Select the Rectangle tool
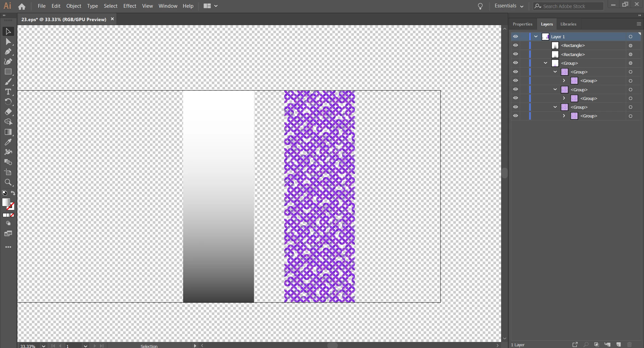The image size is (644, 348). (x=8, y=72)
